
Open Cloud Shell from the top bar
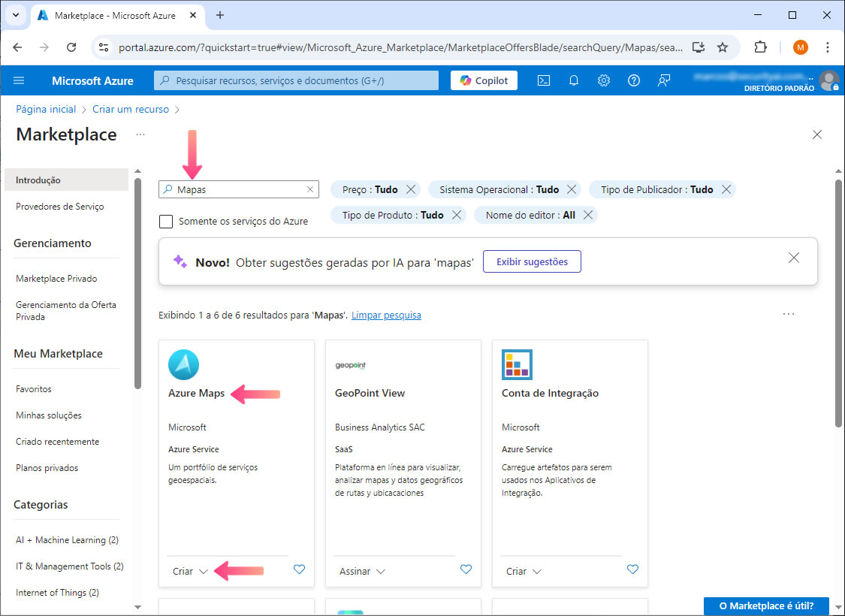tap(544, 81)
